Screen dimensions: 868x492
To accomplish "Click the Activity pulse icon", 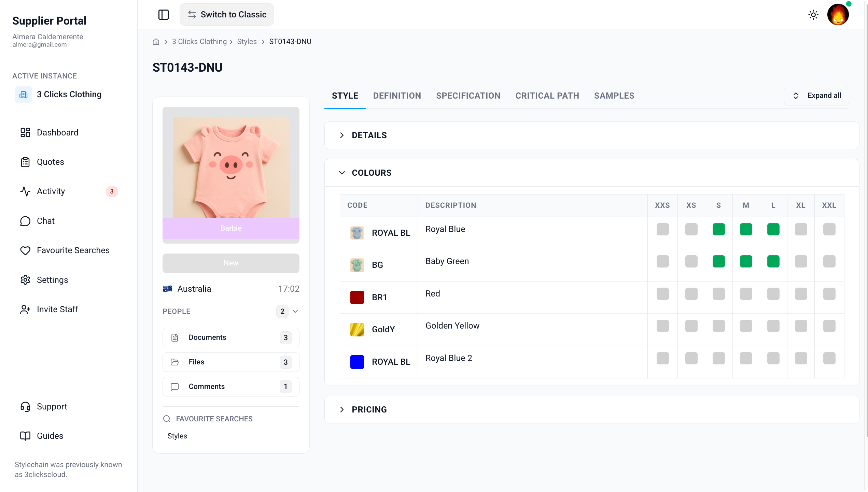I will click(x=25, y=191).
